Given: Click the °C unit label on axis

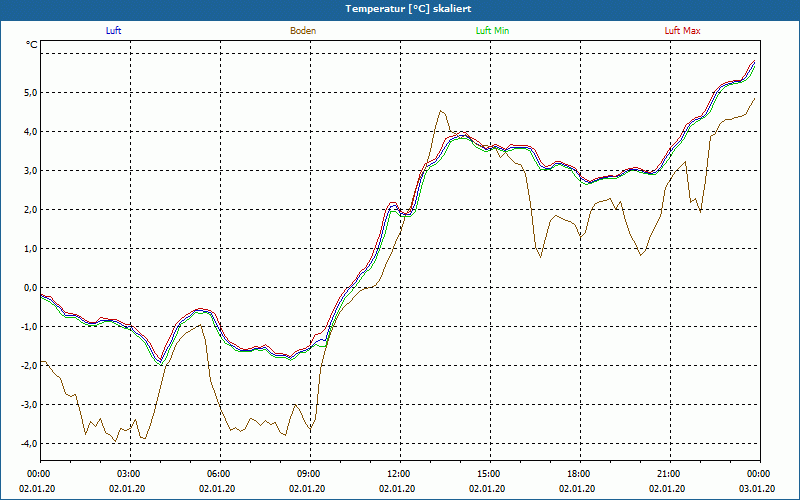Looking at the screenshot, I should (32, 45).
